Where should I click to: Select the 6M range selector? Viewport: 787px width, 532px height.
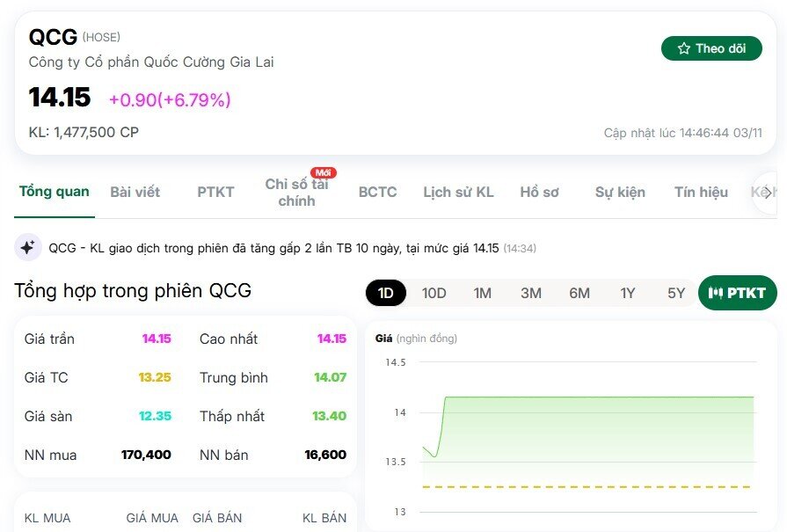579,293
